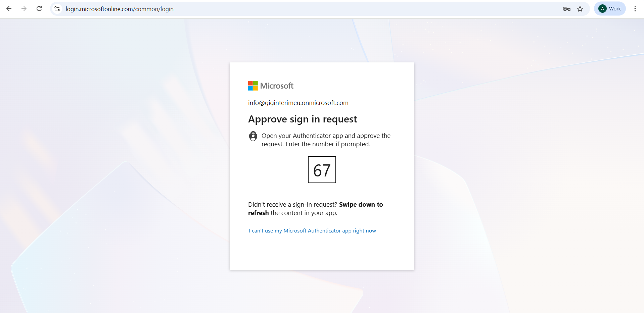644x313 pixels.
Task: Click the bold "Swipe down to refresh" text
Action: 361,205
